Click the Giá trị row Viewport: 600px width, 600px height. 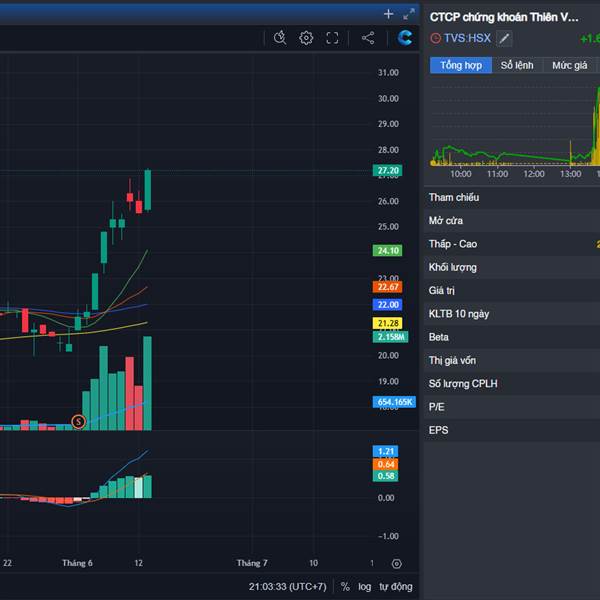[512, 291]
